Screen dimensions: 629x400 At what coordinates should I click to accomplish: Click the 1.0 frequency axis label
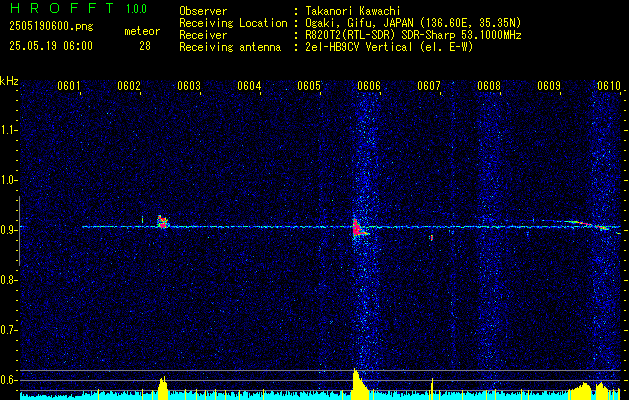(8, 180)
